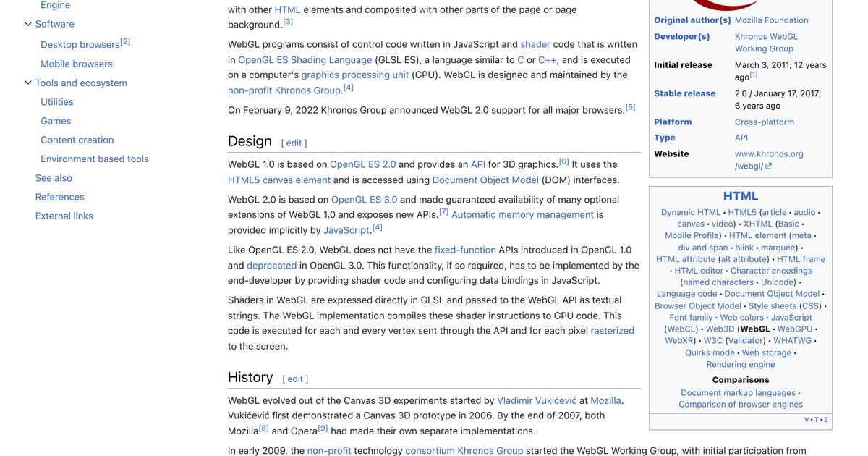This screenshot has width=868, height=456.
Task: Collapse the Software section in the sidebar
Action: coord(29,24)
